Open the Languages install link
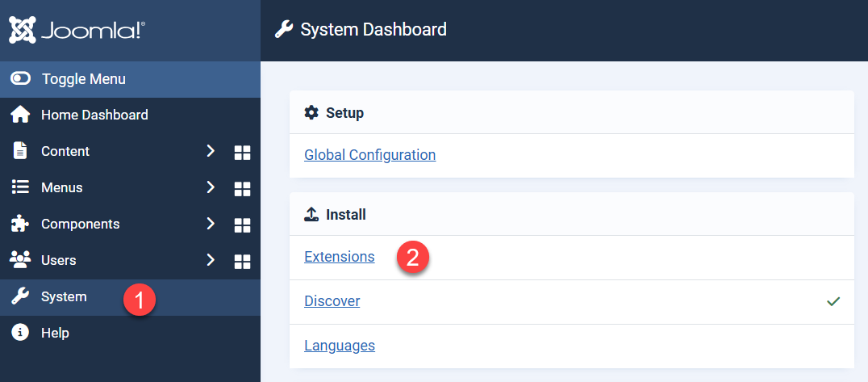The height and width of the screenshot is (382, 868). pyautogui.click(x=340, y=346)
